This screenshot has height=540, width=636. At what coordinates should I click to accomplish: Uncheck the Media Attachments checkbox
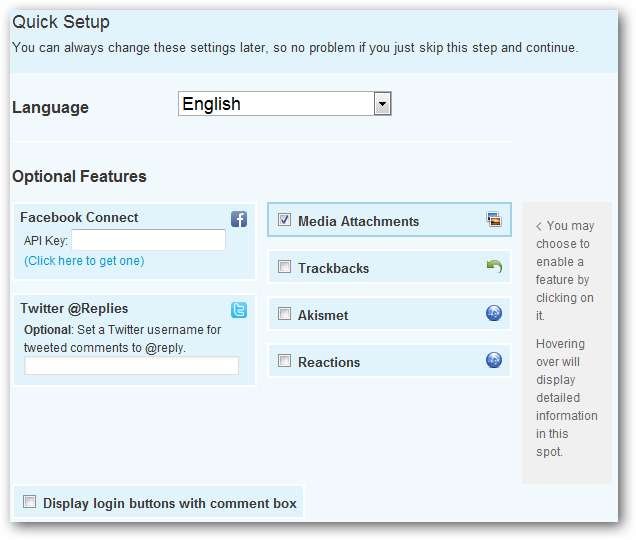(x=285, y=221)
